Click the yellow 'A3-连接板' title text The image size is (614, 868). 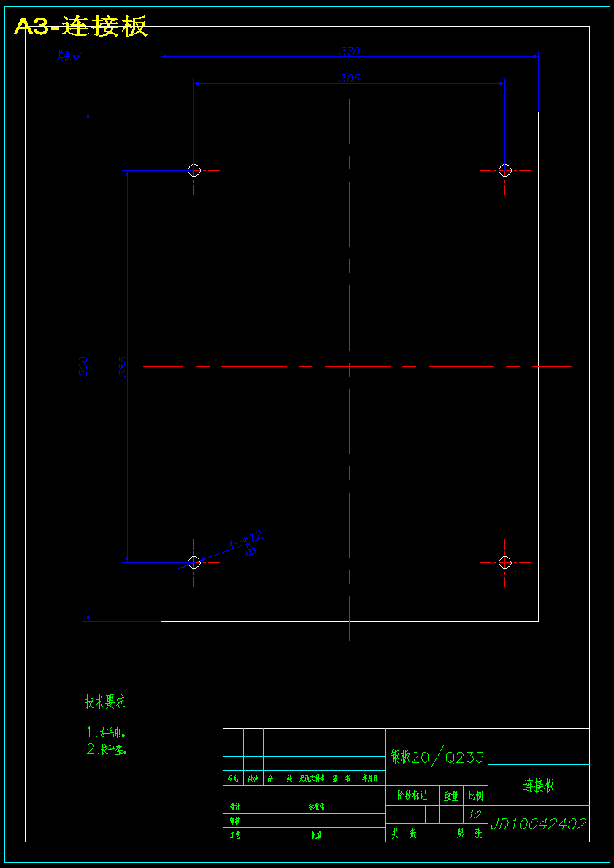pyautogui.click(x=81, y=26)
